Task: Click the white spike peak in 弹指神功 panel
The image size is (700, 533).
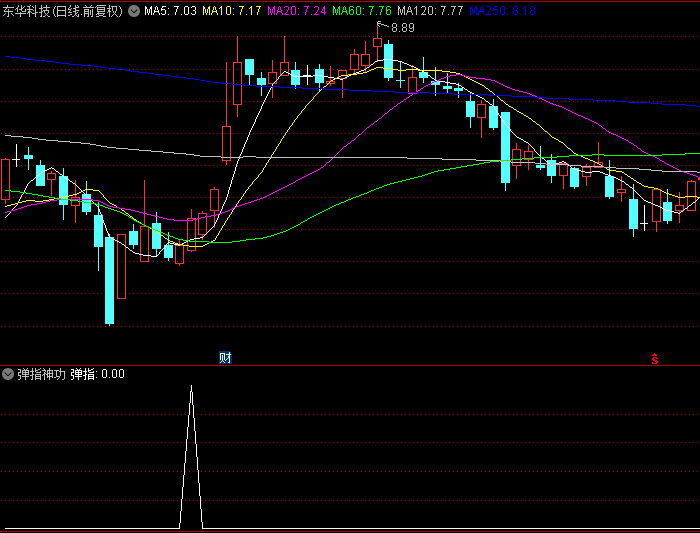Action: [x=192, y=387]
